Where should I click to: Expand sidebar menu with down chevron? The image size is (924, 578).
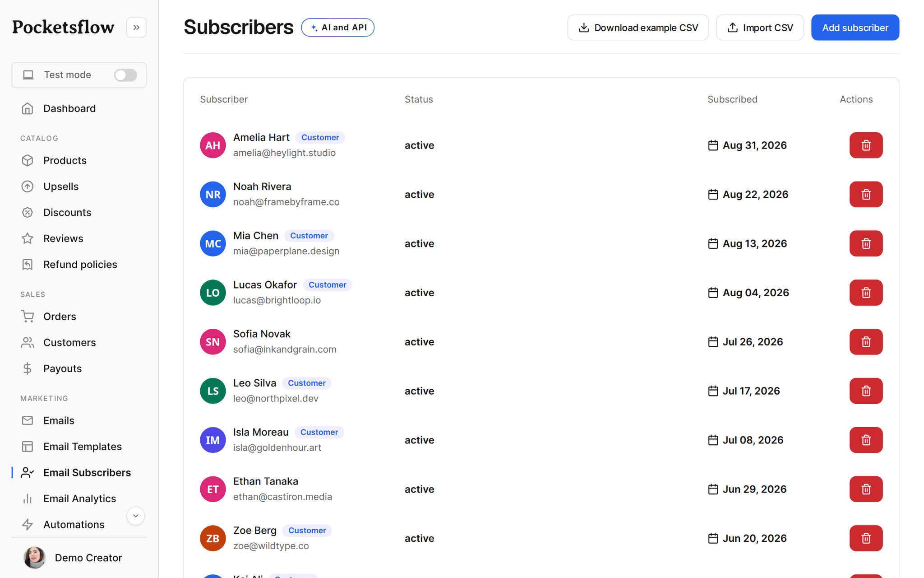(x=135, y=516)
